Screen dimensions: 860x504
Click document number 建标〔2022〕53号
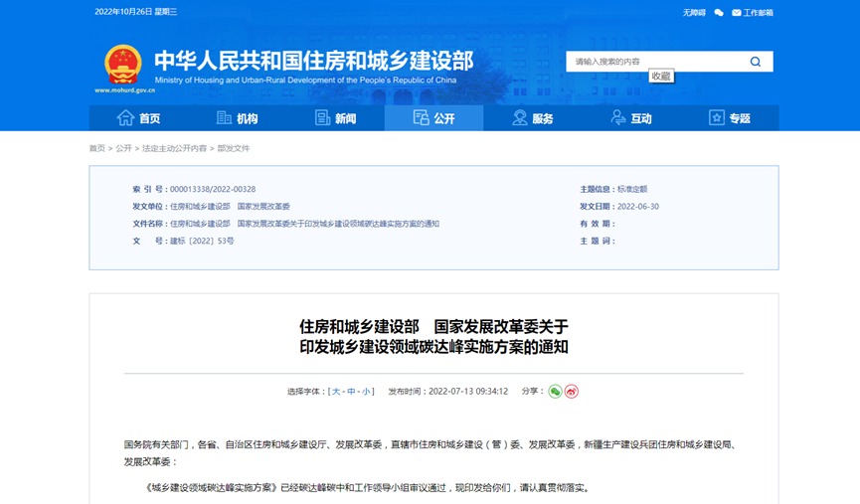click(x=202, y=241)
